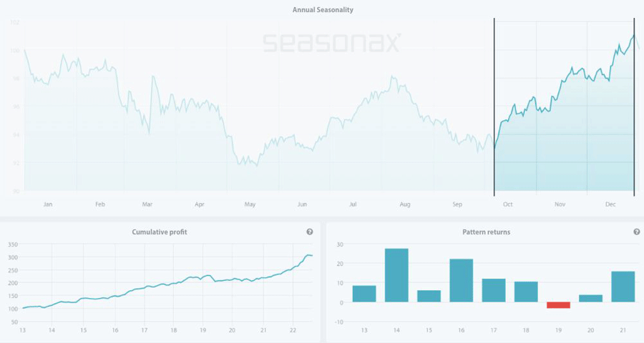Click the end of the cumulative profit line
The height and width of the screenshot is (343, 644).
tap(312, 256)
